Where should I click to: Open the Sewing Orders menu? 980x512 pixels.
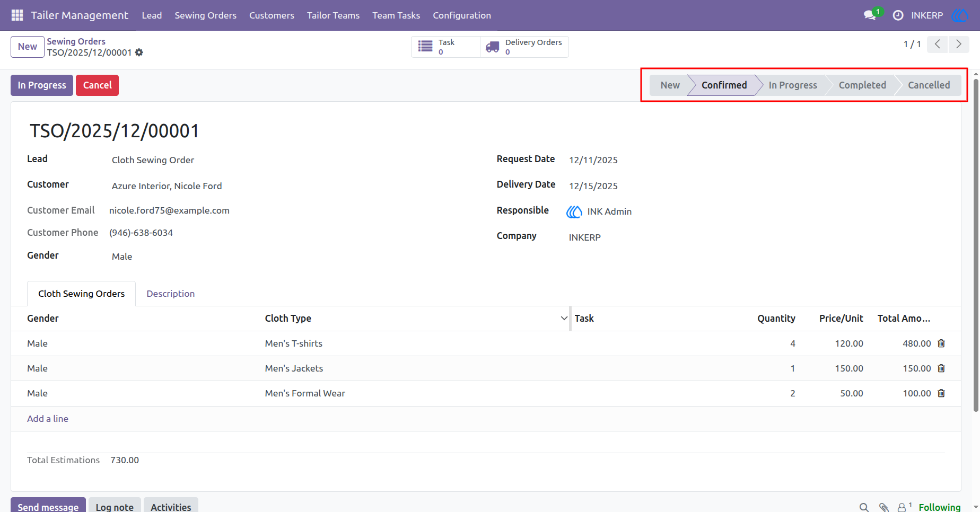coord(206,15)
